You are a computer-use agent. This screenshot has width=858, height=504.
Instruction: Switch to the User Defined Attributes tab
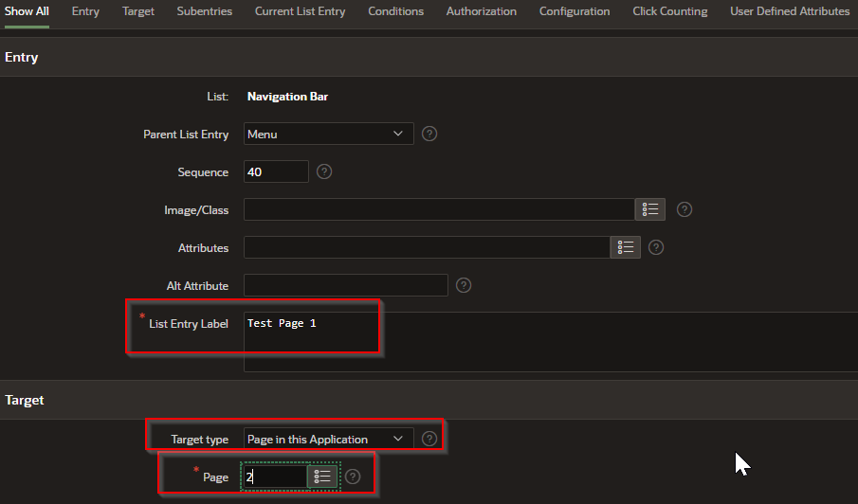[790, 11]
